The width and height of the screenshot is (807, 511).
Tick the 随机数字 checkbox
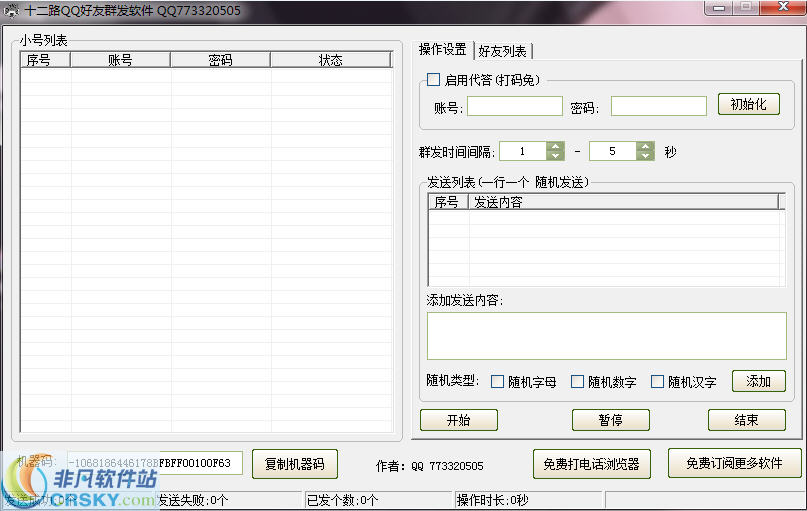(x=577, y=381)
